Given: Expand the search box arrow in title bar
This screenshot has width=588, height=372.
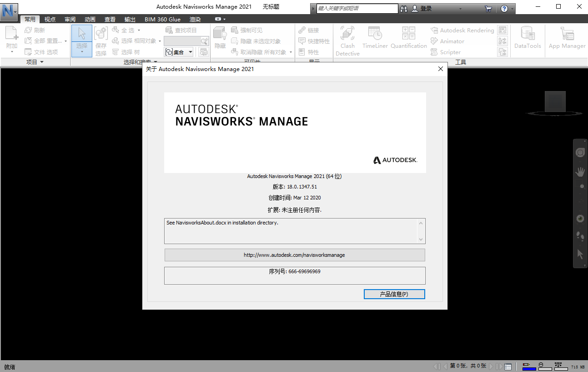Looking at the screenshot, I should [313, 9].
